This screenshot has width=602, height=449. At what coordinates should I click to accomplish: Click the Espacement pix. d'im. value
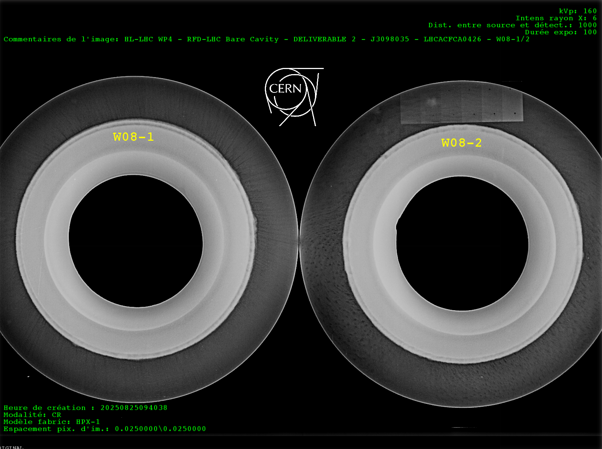click(x=105, y=429)
